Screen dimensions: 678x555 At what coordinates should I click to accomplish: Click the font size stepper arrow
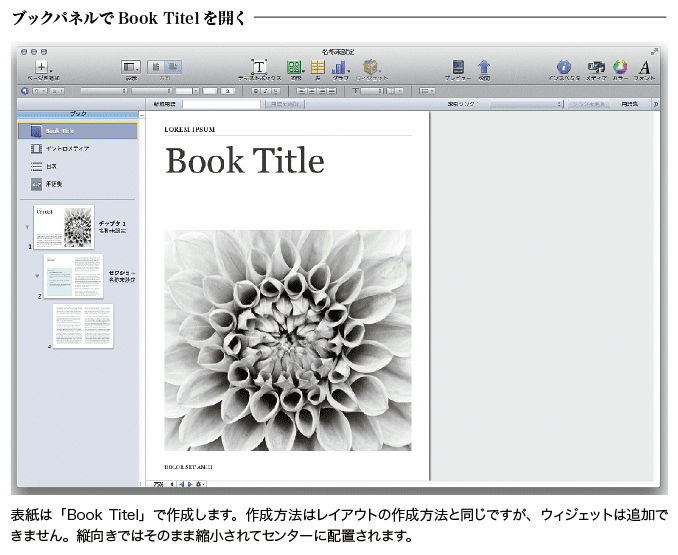point(196,91)
